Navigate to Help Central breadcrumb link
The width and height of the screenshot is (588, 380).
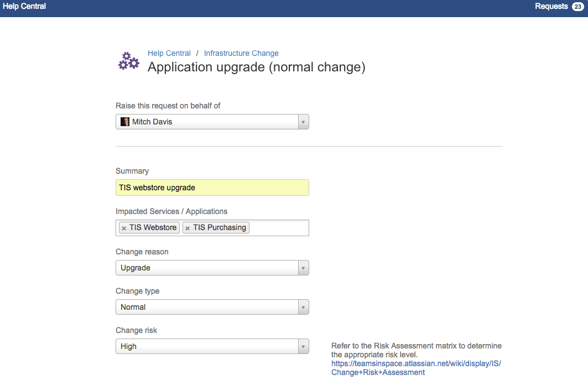pyautogui.click(x=169, y=53)
